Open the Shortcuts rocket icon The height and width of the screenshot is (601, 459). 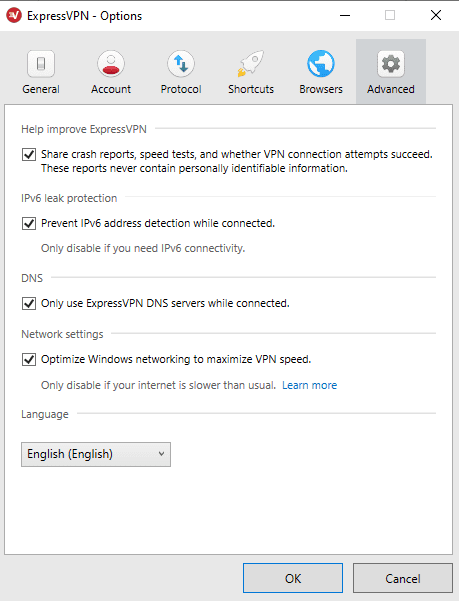[251, 64]
